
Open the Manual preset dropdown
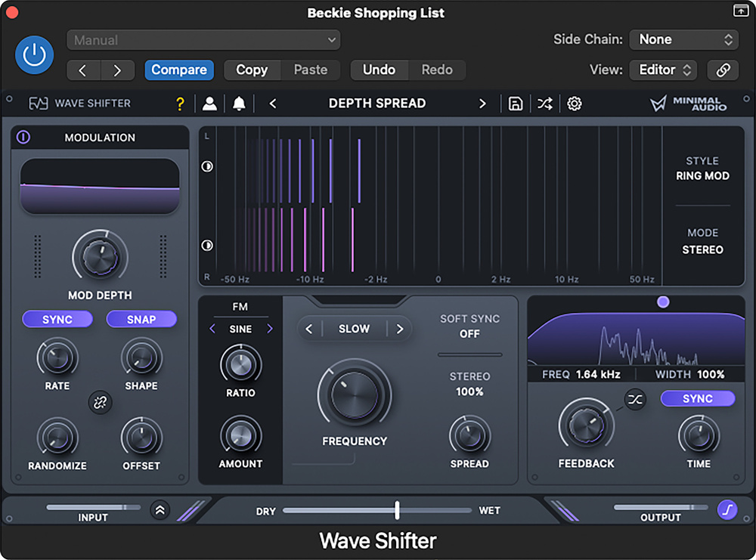point(203,40)
